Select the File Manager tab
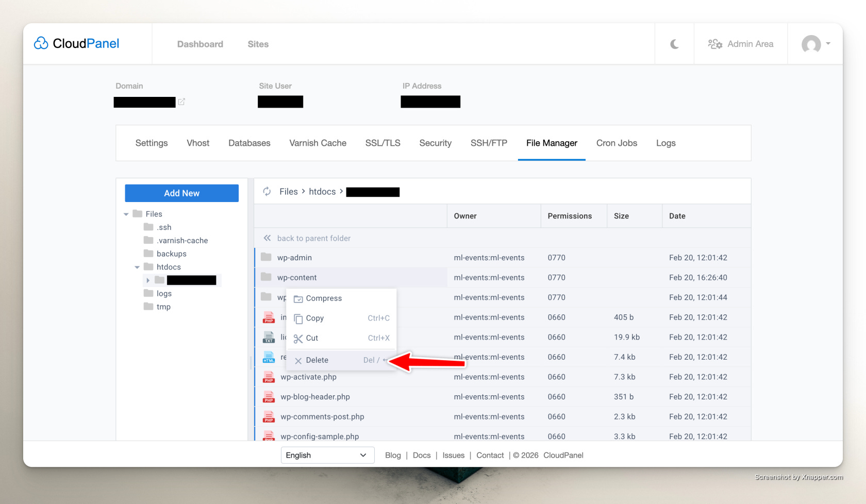This screenshot has width=866, height=504. pos(552,143)
